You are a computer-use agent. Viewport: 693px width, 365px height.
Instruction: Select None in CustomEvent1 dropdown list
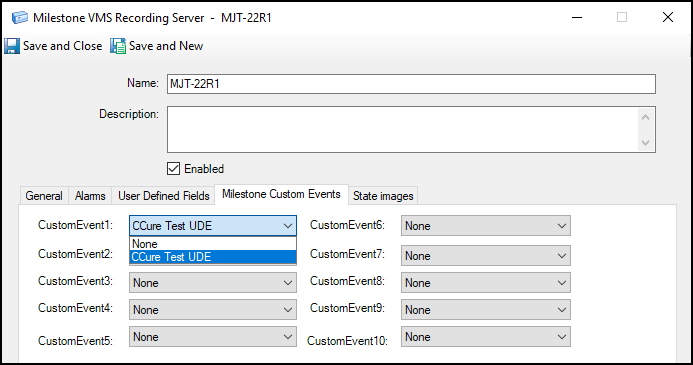pyautogui.click(x=213, y=244)
